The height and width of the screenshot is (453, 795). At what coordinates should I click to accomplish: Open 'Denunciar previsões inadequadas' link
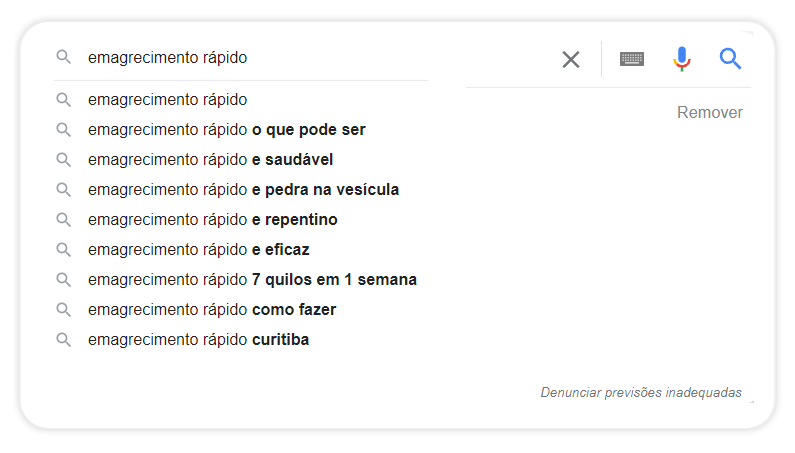click(641, 392)
